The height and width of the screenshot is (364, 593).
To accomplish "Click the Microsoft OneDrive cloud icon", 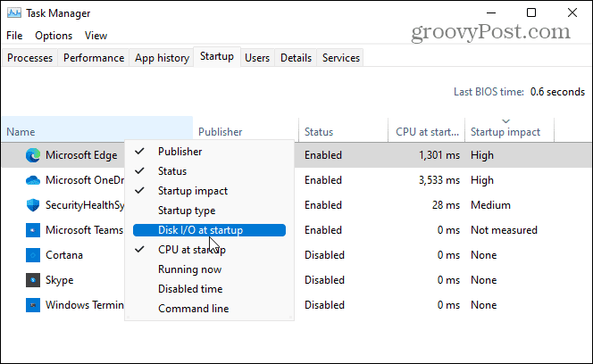I will coord(33,180).
